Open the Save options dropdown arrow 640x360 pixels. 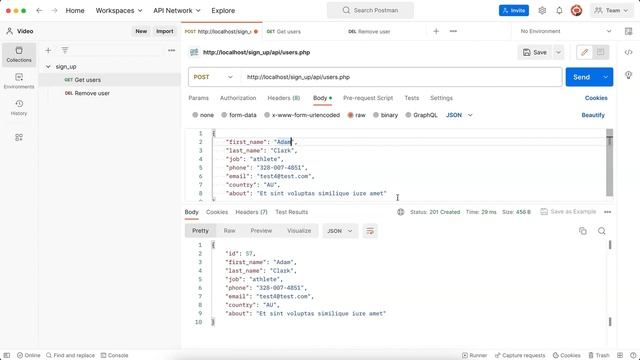558,52
